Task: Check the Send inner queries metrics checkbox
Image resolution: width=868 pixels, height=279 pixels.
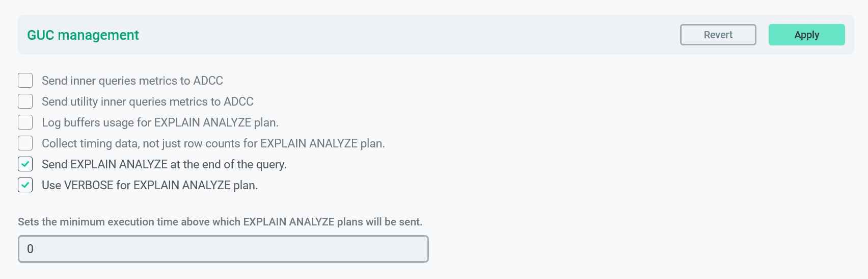Action: [25, 81]
